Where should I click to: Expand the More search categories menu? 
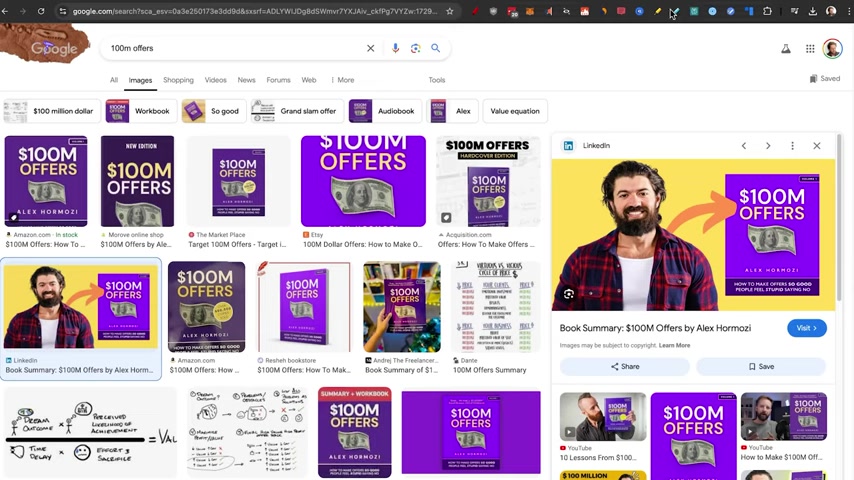[343, 80]
